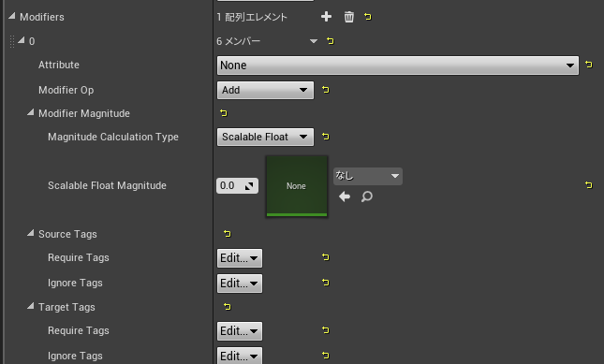Open the Attribute None dropdown

pos(398,66)
